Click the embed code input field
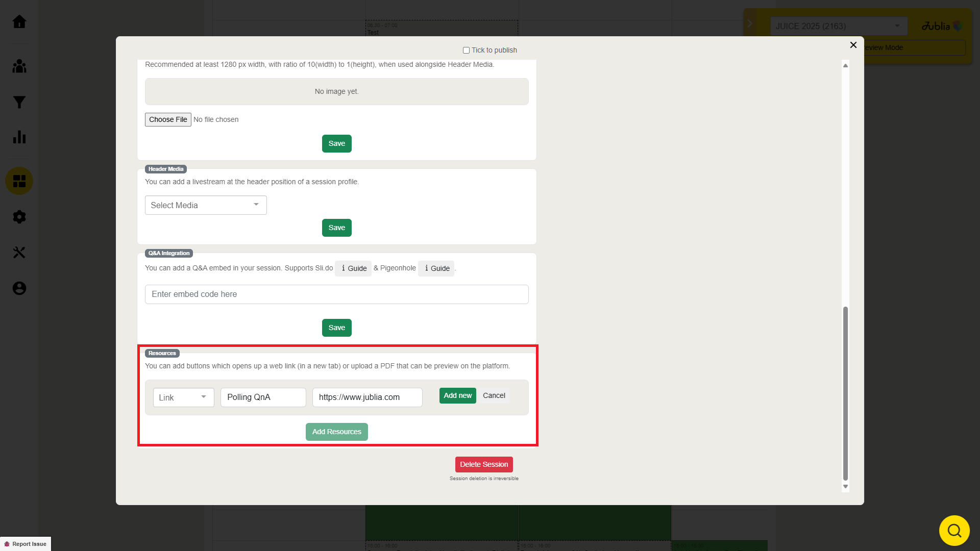 [x=337, y=294]
